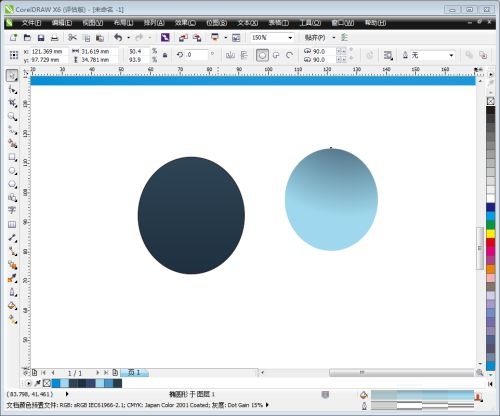The image size is (500, 416).
Task: Select the Basic Shapes tool
Action: (x=12, y=197)
